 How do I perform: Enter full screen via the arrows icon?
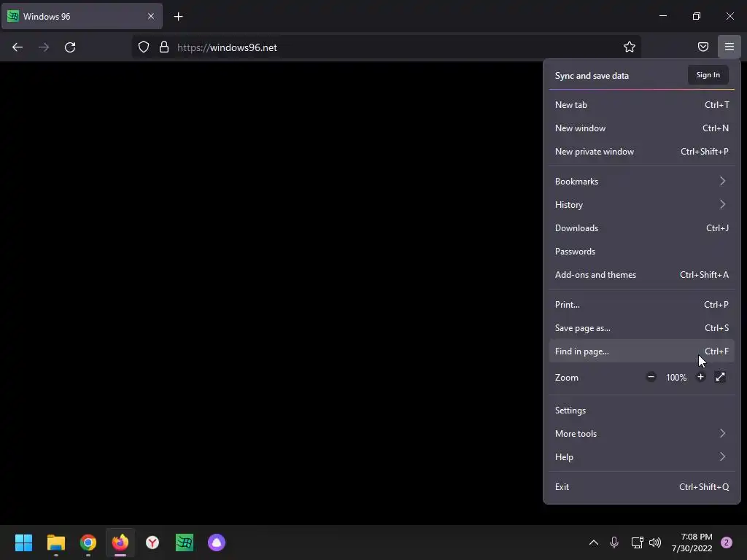pyautogui.click(x=720, y=377)
